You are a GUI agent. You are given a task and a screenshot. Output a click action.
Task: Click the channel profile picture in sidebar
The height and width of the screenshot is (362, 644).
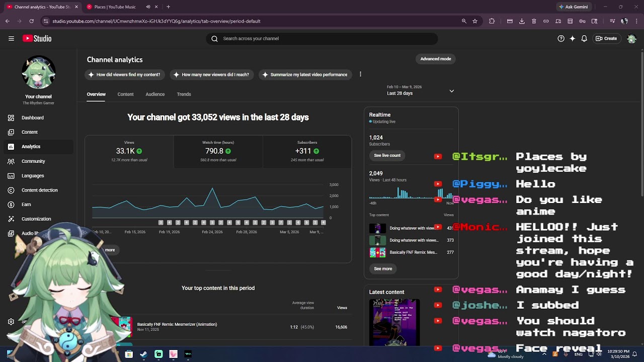39,72
